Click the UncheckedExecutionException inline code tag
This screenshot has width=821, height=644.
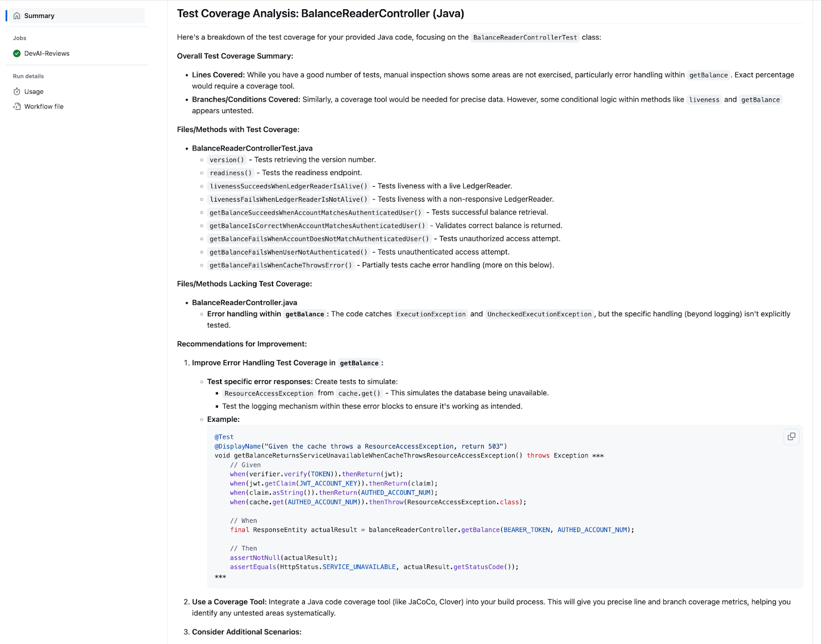click(539, 314)
